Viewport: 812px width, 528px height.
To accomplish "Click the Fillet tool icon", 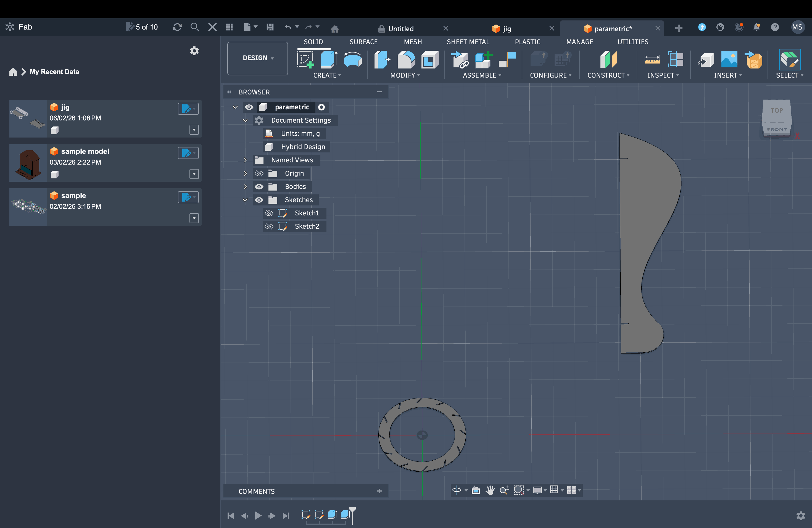I will point(406,59).
